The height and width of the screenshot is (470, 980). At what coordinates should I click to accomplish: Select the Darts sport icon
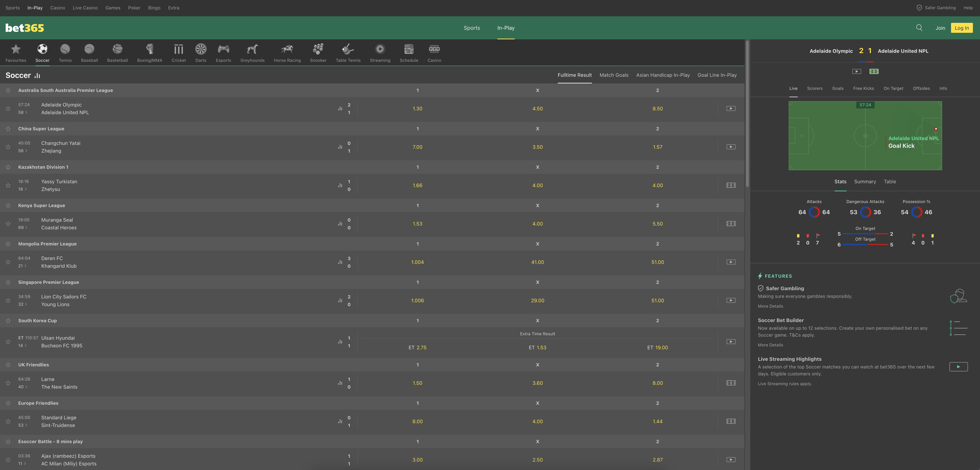201,53
